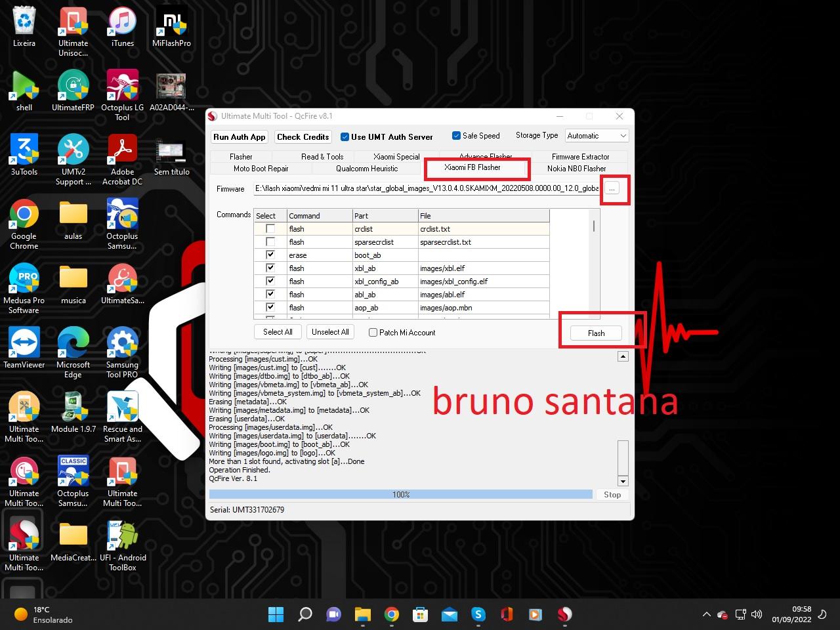Screen dimensions: 840x630
Task: Open Microsoft Edge desktop shortcut
Action: point(73,353)
